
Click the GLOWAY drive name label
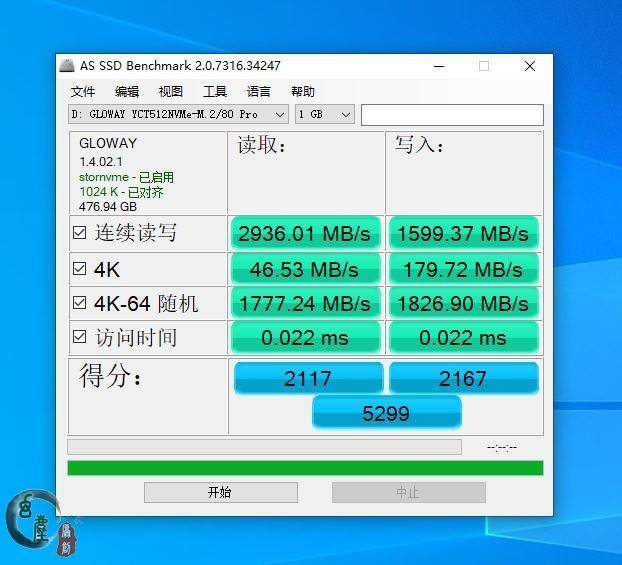coord(108,143)
